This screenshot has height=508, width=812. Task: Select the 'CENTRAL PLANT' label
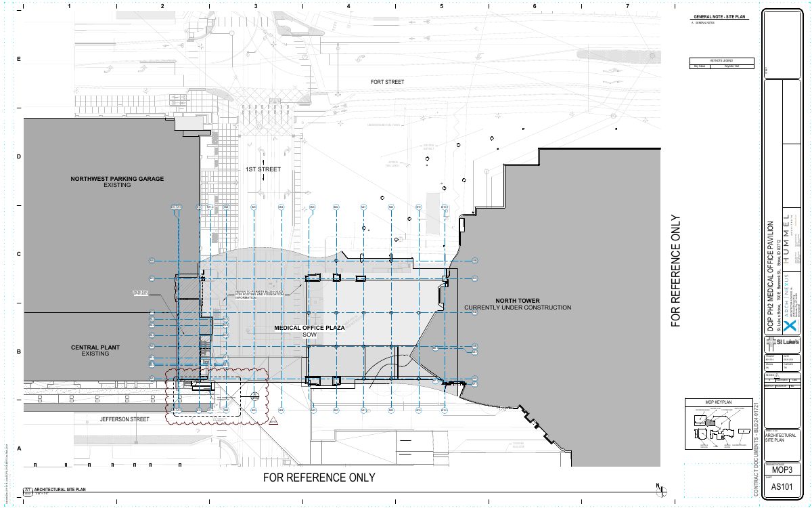95,347
